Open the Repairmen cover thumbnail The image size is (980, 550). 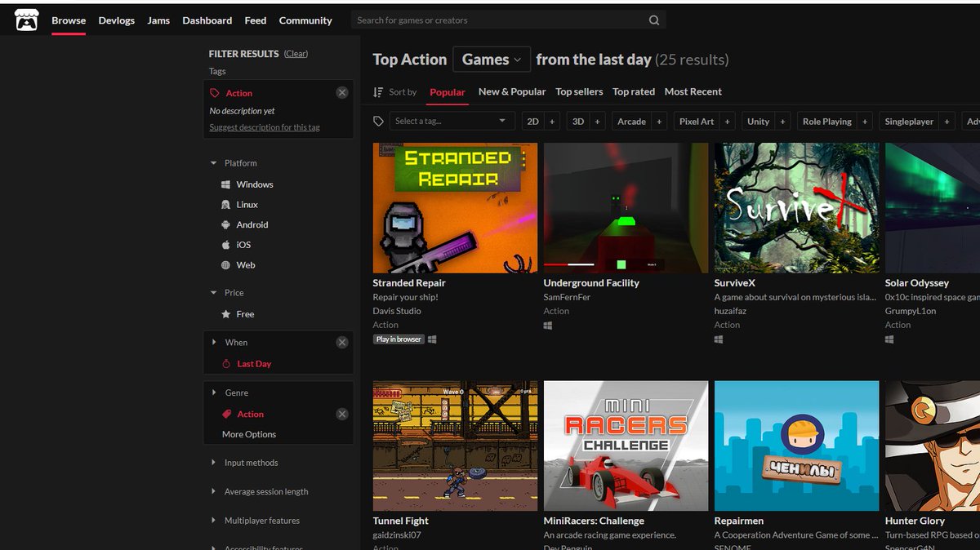click(x=796, y=446)
